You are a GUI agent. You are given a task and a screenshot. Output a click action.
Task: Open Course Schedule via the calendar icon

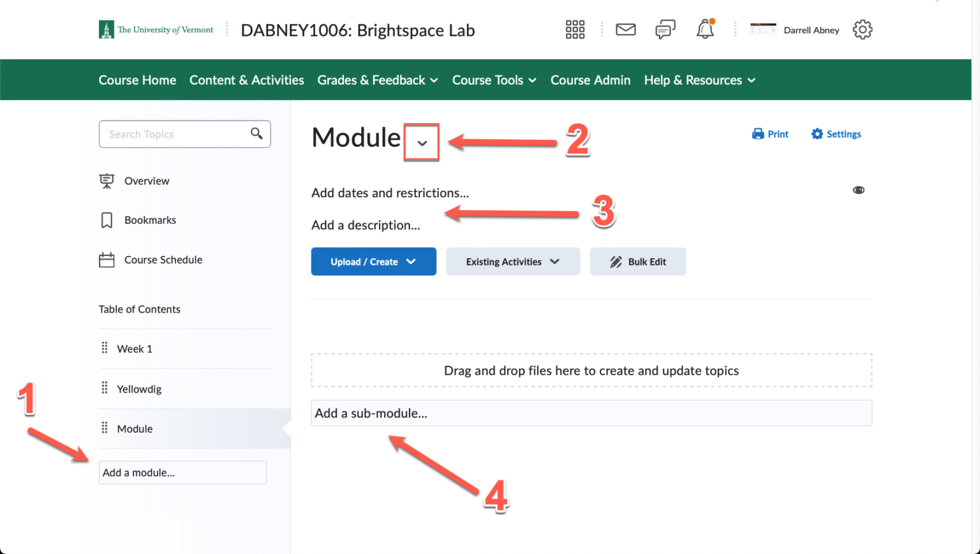click(x=106, y=259)
